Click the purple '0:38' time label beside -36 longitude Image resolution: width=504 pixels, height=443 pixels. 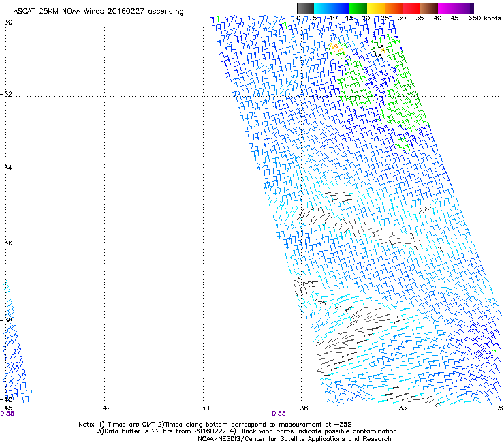279,414
